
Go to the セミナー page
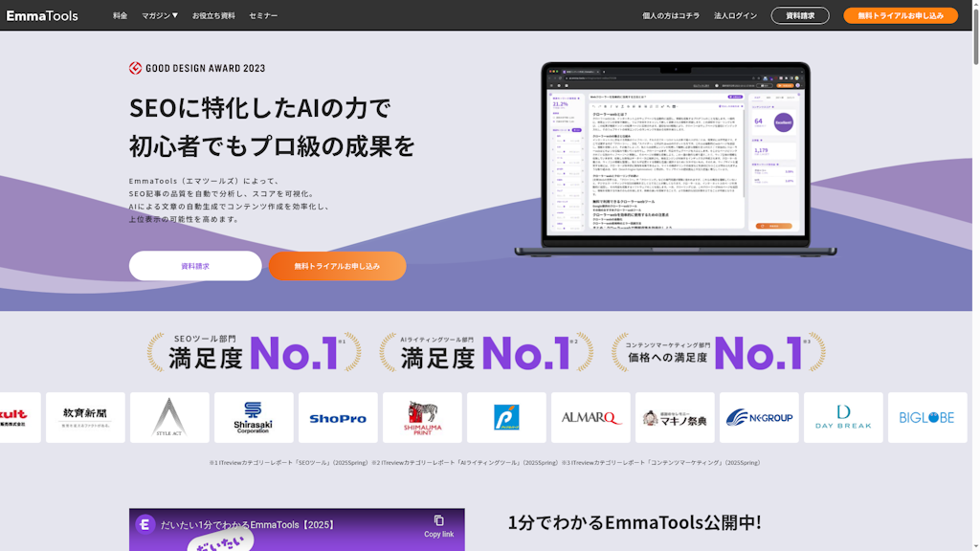263,15
